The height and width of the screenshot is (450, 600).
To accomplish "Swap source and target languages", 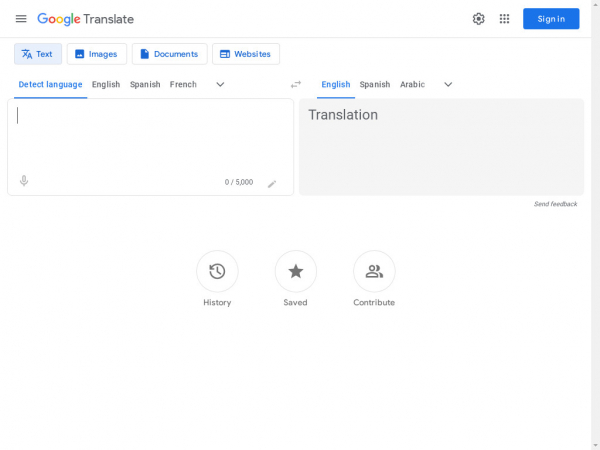I will tap(296, 85).
